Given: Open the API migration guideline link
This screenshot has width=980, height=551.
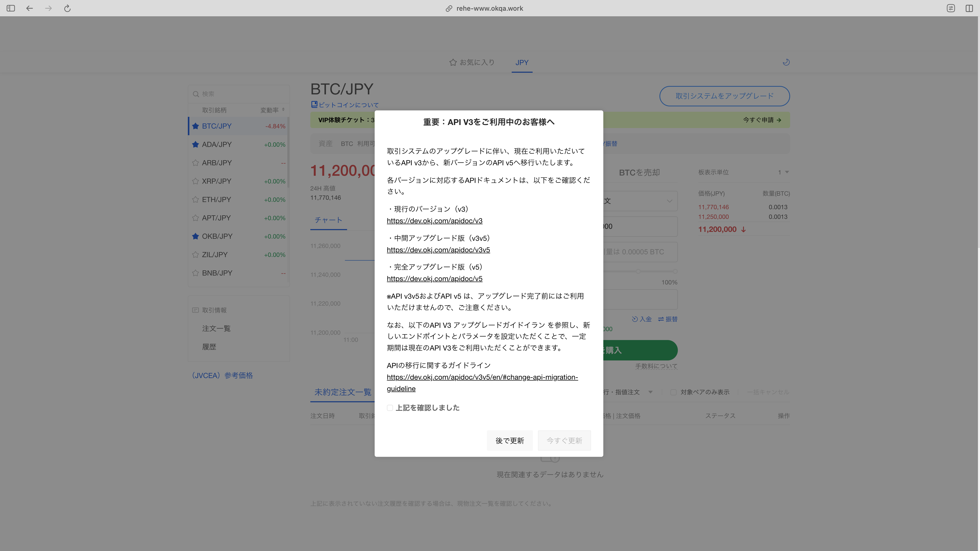Looking at the screenshot, I should pos(482,383).
